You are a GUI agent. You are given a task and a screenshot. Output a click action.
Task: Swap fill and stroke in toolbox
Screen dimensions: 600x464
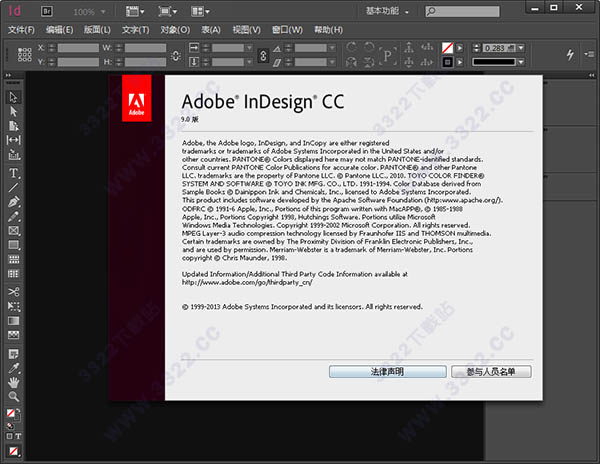point(18,411)
